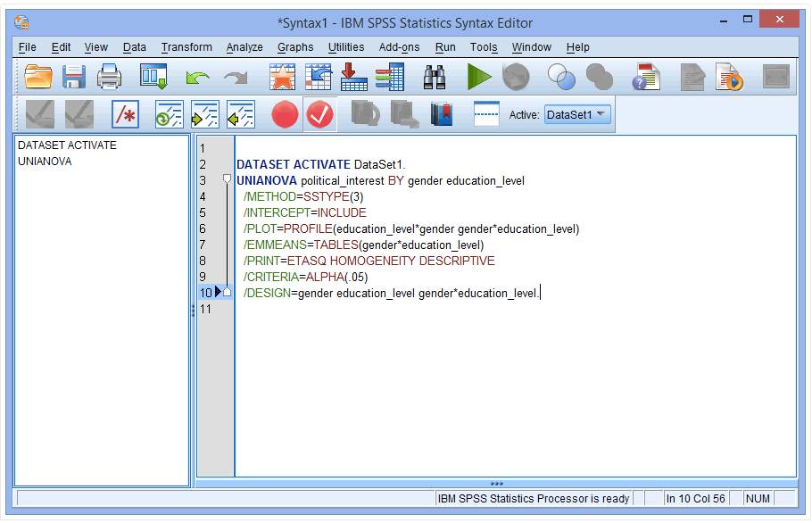
Task: Click the DATASET ACTIVATE DataSet1 syntax line
Action: [320, 165]
